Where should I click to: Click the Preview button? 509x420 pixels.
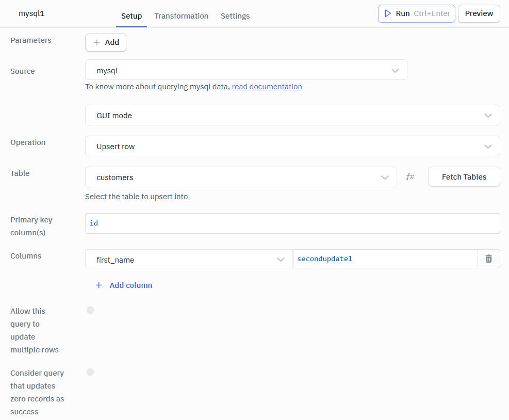point(479,13)
